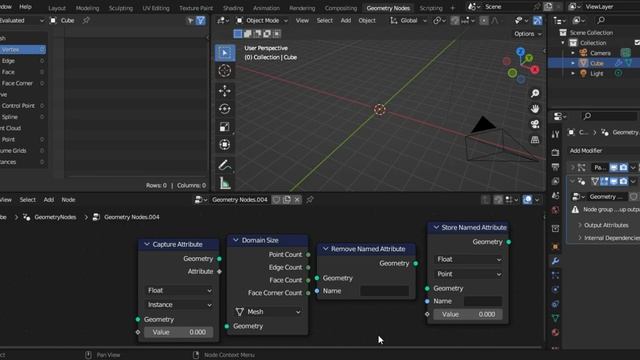The image size is (640, 360).
Task: Select the Transform tool in viewport toolbar
Action: [224, 144]
